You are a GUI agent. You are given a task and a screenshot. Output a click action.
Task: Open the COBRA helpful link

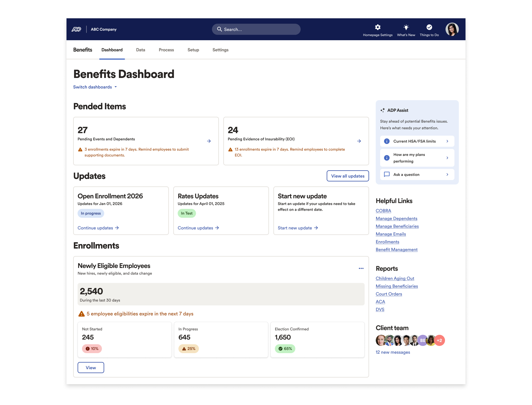(383, 211)
